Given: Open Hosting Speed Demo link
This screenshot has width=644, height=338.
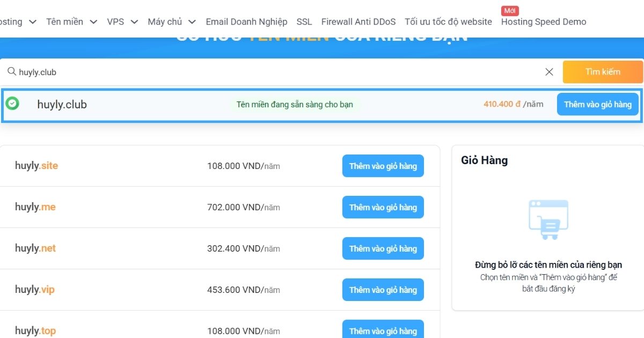Looking at the screenshot, I should click(x=543, y=22).
